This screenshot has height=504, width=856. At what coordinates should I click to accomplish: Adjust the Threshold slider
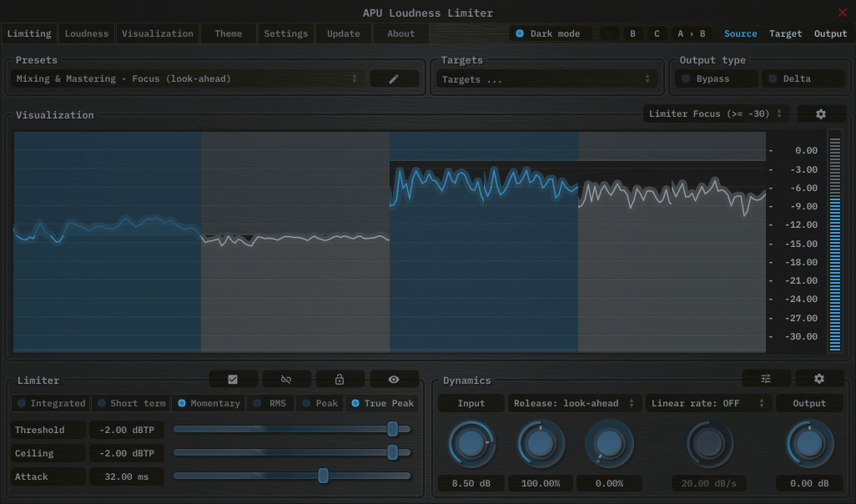click(x=395, y=429)
